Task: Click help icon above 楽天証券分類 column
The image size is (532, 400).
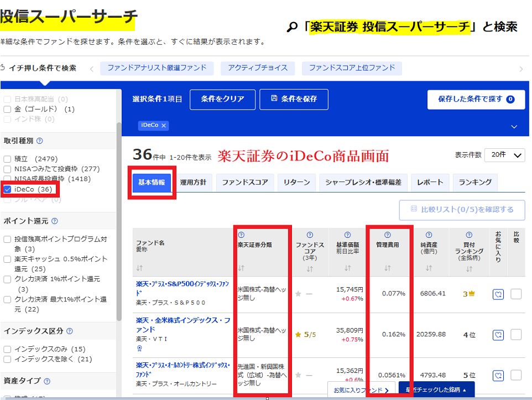Action: pos(241,235)
